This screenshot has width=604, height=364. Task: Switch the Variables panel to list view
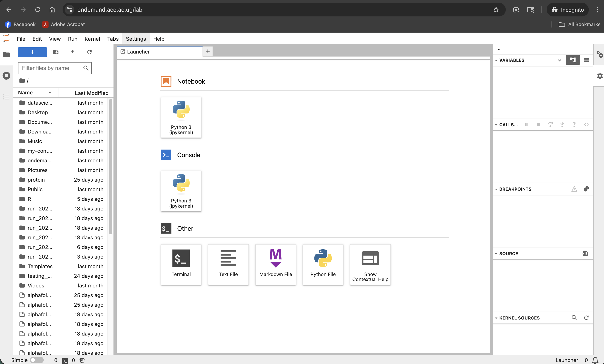pos(586,60)
